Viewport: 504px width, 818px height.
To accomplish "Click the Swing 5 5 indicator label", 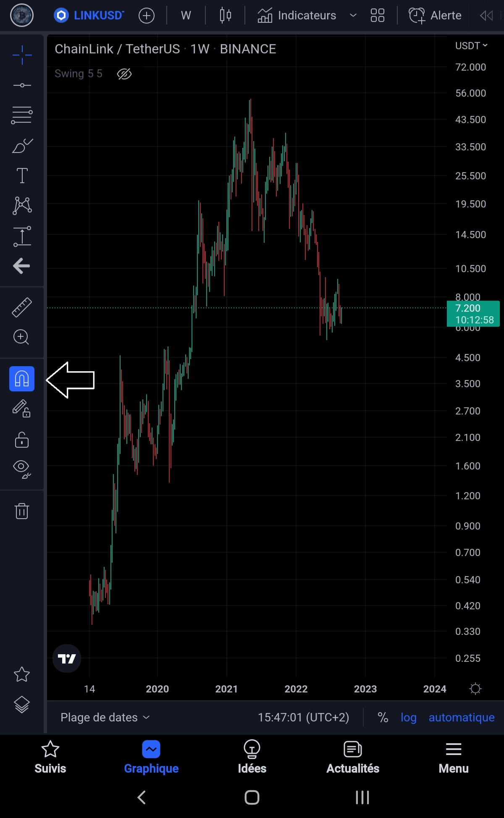I will point(79,74).
